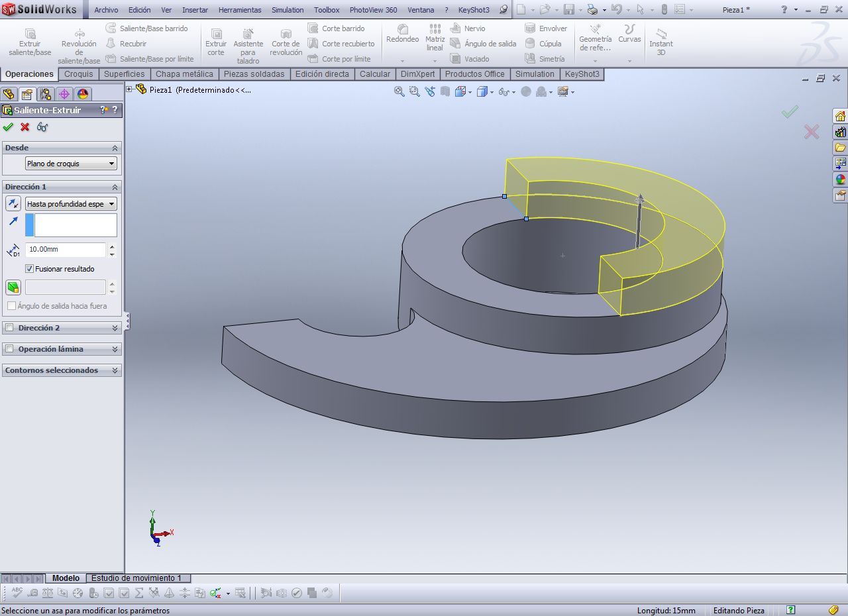Viewport: 848px width, 616px height.
Task: Expand Contornos seleccionados section
Action: coord(115,370)
